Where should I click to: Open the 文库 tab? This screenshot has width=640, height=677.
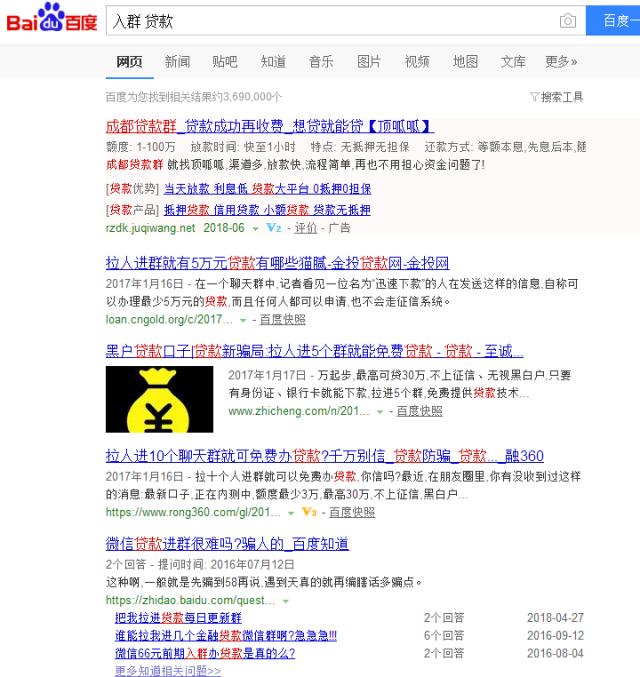click(x=513, y=62)
